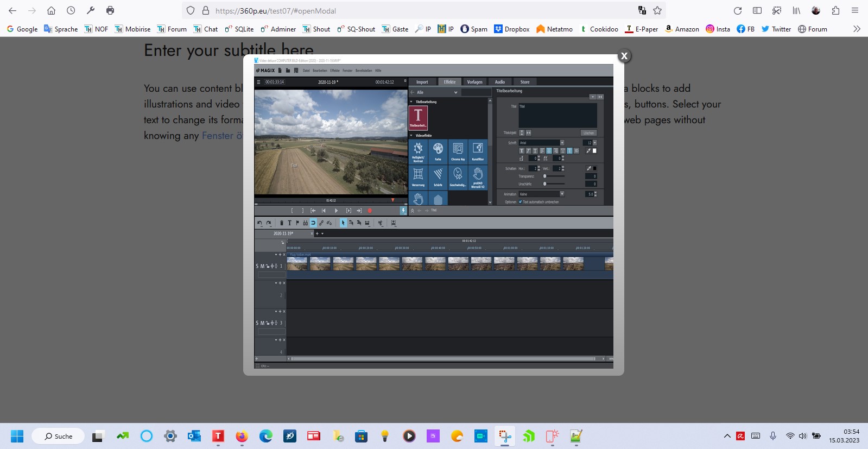The width and height of the screenshot is (868, 449).
Task: Choose the Kunstfilter effect tile
Action: tap(478, 151)
